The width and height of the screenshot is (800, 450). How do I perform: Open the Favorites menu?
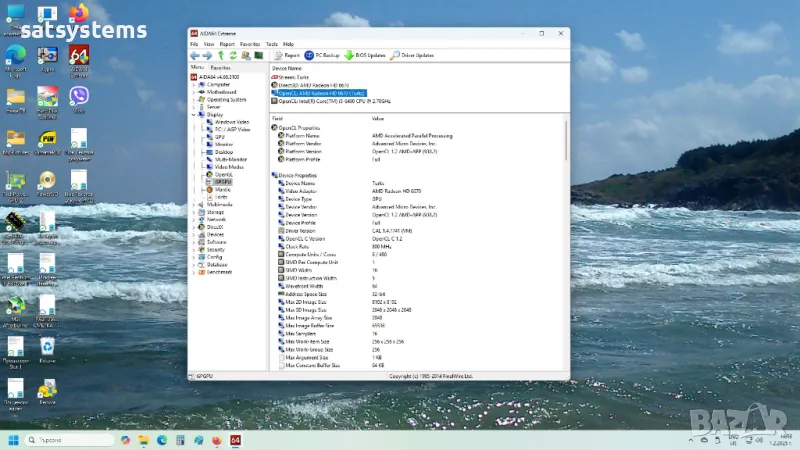point(250,44)
